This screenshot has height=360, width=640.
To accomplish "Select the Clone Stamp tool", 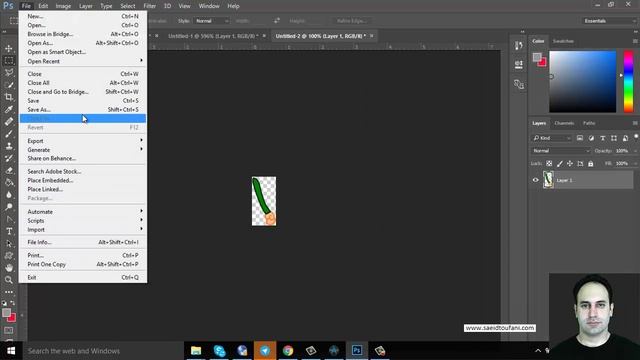I will point(9,146).
